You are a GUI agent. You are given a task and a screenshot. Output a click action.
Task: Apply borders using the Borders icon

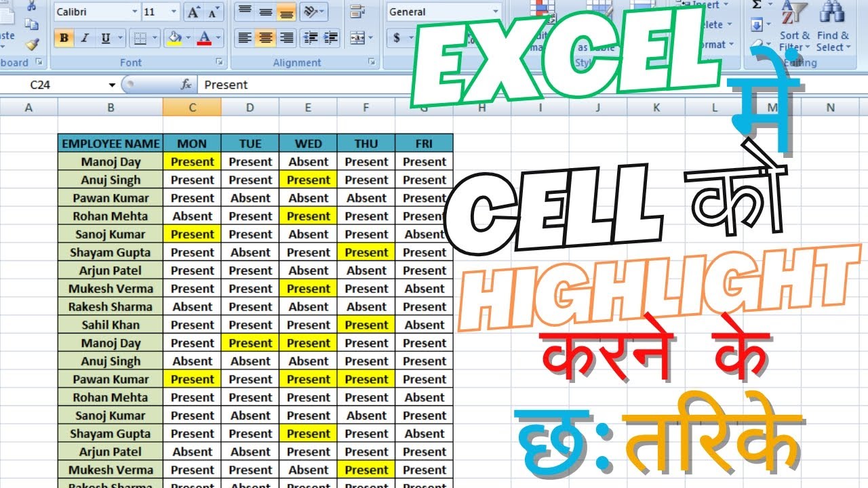point(139,38)
